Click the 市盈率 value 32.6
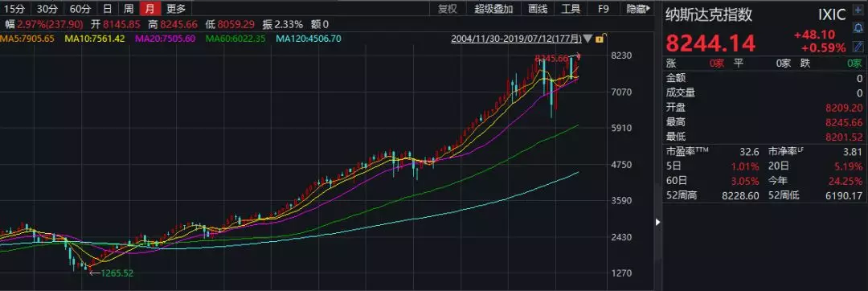This screenshot has height=291, width=868. [x=750, y=152]
